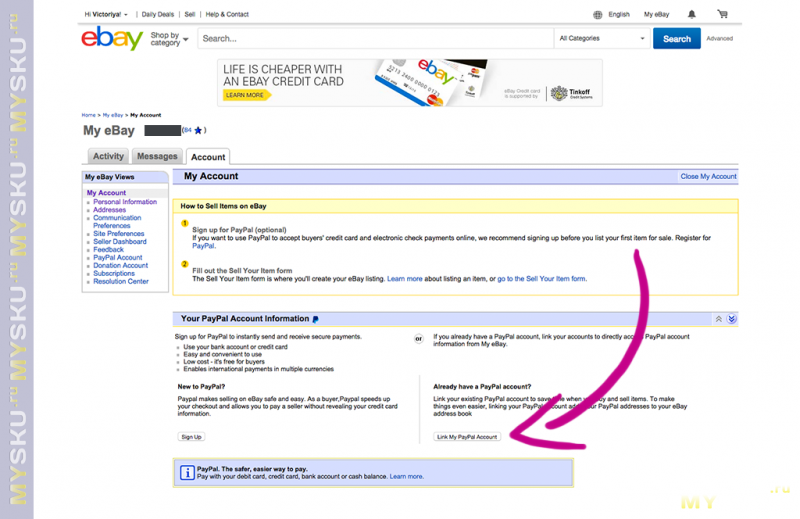
Task: Switch to the Activity tab
Action: click(108, 156)
